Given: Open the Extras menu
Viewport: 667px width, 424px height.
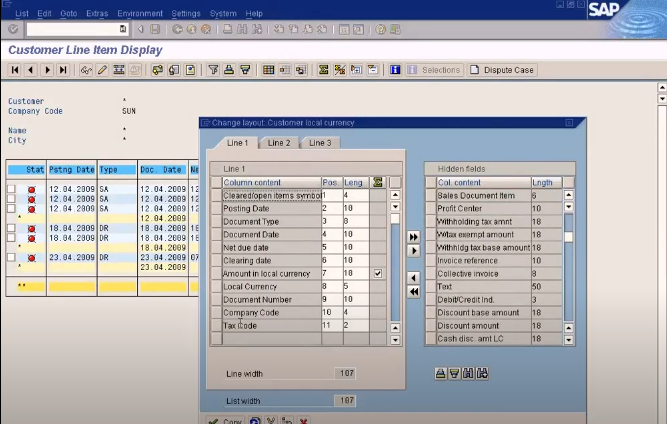Looking at the screenshot, I should (x=97, y=14).
